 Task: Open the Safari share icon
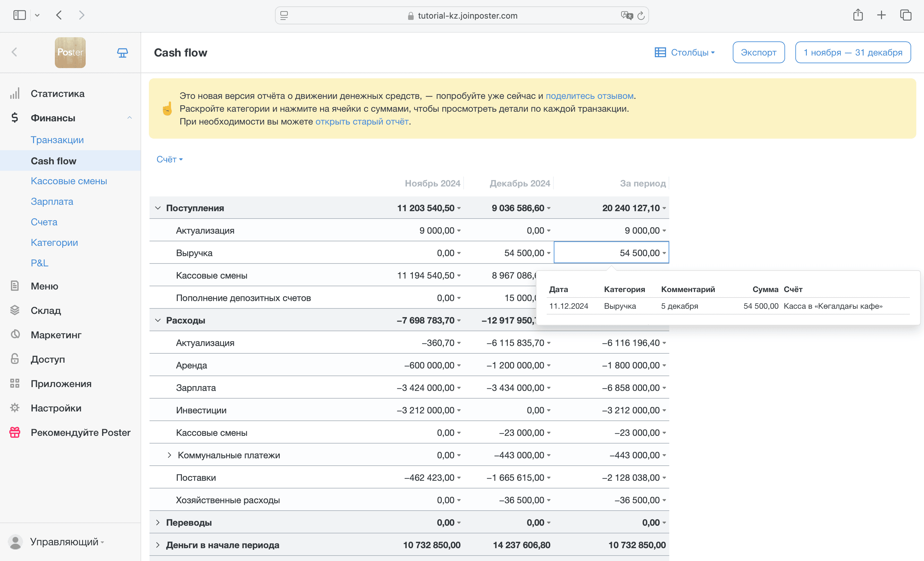pyautogui.click(x=858, y=15)
